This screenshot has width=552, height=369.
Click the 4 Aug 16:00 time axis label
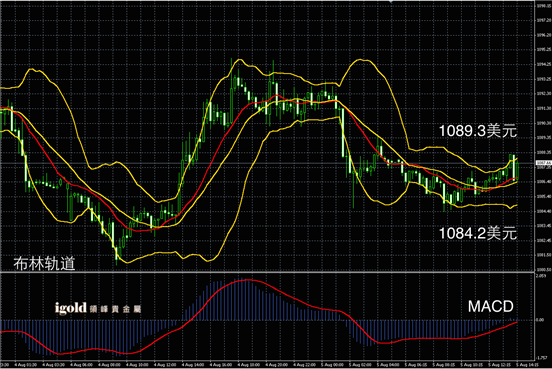[222, 365]
